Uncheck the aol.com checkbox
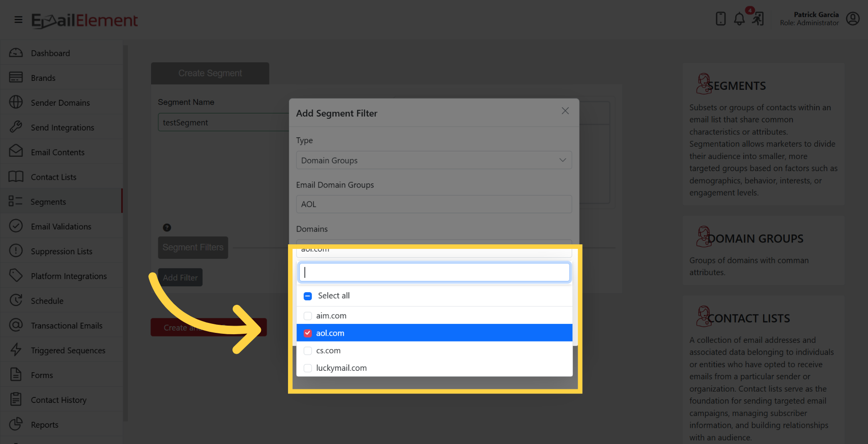The width and height of the screenshot is (868, 444). pyautogui.click(x=308, y=333)
